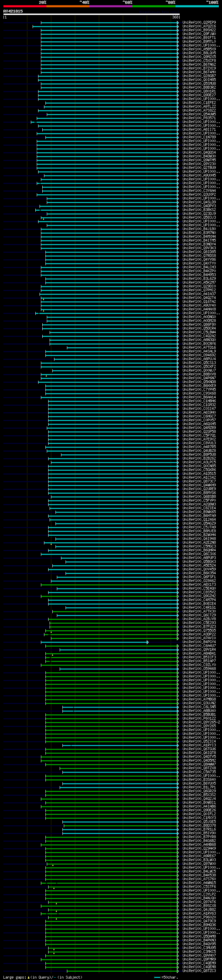222x980 pixels.
Task: Open hit UniRef100_Q2PEP9
Action: point(199,23)
